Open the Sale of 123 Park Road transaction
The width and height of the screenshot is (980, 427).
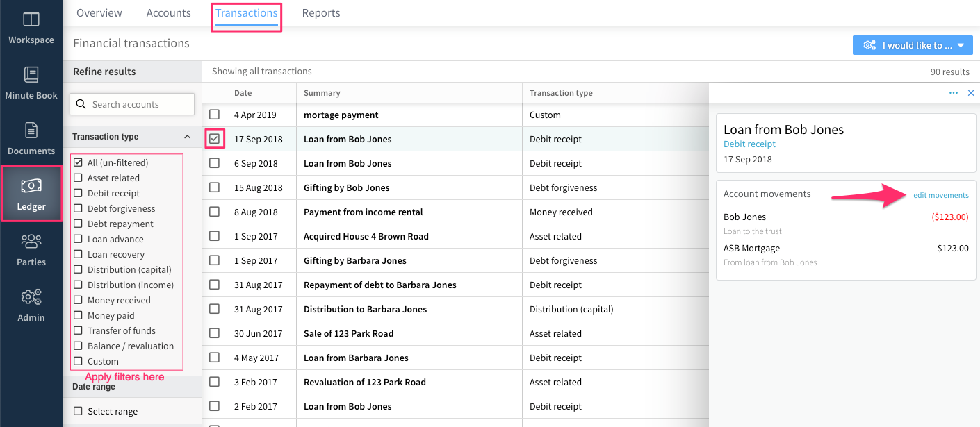tap(348, 333)
